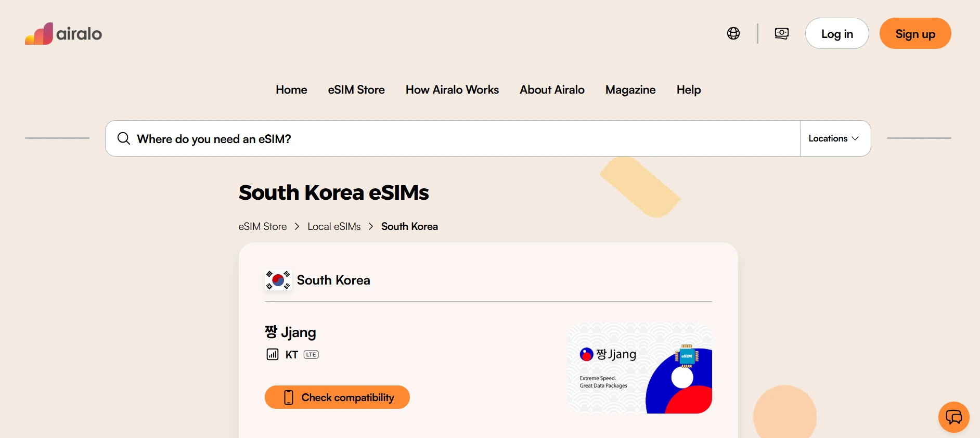Go to eSIM Store breadcrumb

pos(263,226)
